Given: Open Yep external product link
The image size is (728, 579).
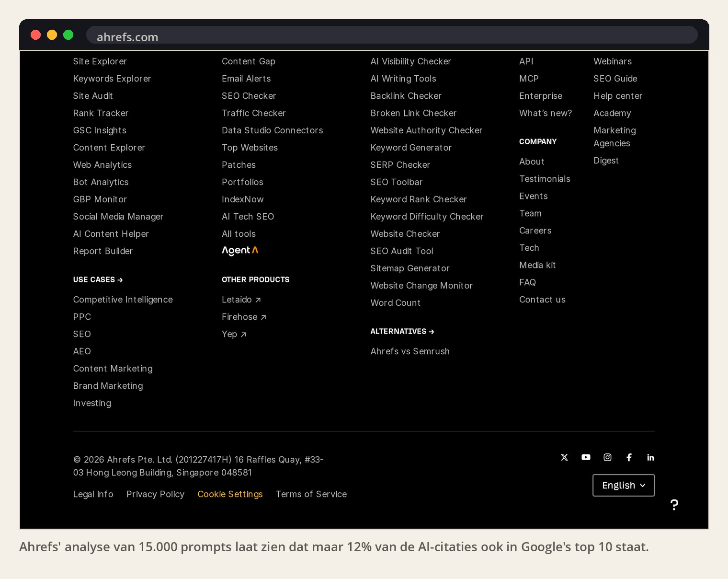Looking at the screenshot, I should pyautogui.click(x=234, y=334).
